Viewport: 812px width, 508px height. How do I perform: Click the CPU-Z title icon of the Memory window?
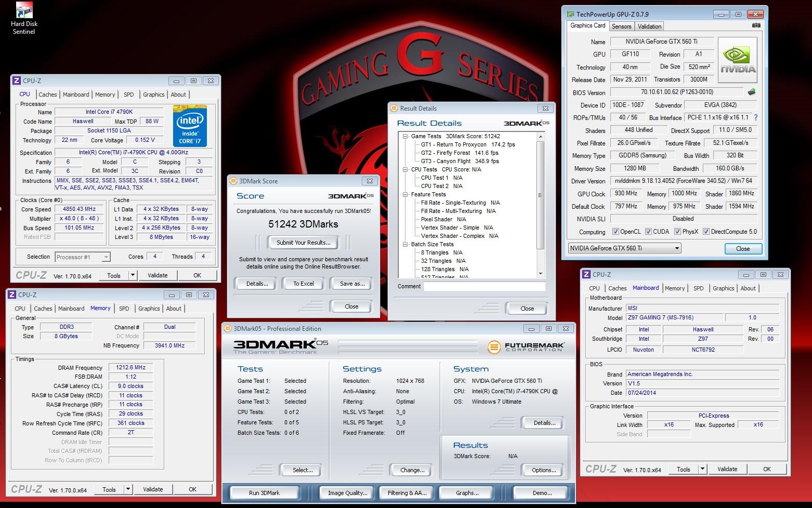[12, 295]
